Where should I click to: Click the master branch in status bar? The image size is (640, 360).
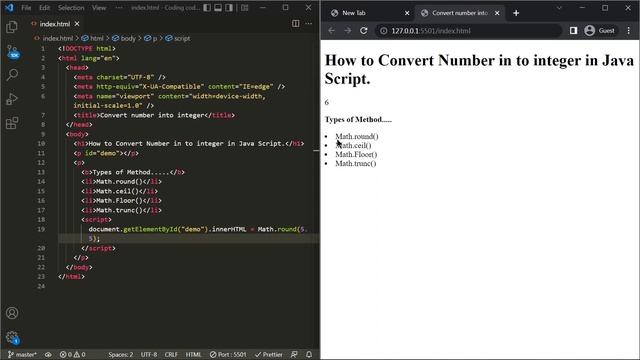(x=22, y=355)
